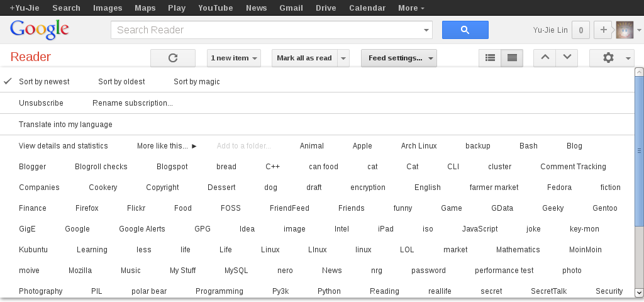
Task: Click the refresh icon button
Action: (x=173, y=58)
